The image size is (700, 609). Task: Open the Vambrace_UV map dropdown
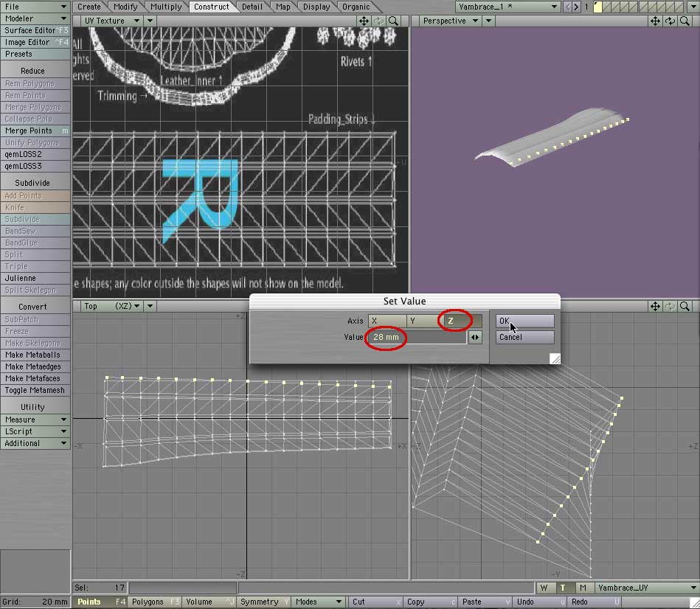647,588
